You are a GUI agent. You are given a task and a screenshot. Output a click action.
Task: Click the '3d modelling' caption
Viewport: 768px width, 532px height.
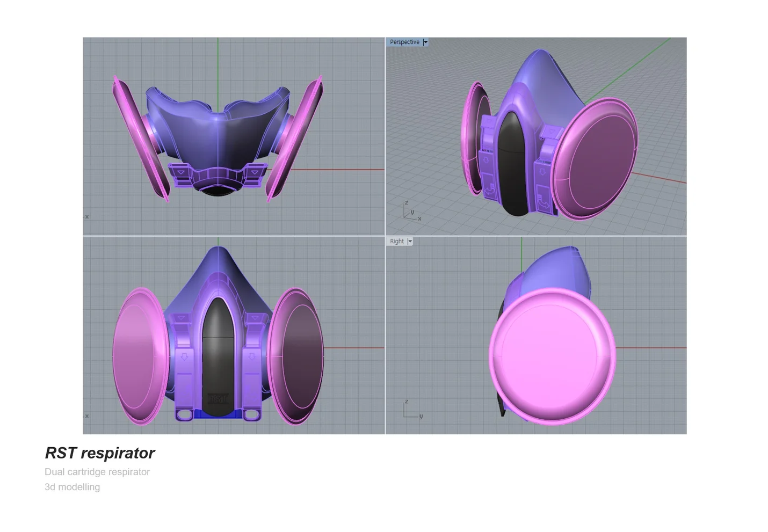pyautogui.click(x=72, y=487)
